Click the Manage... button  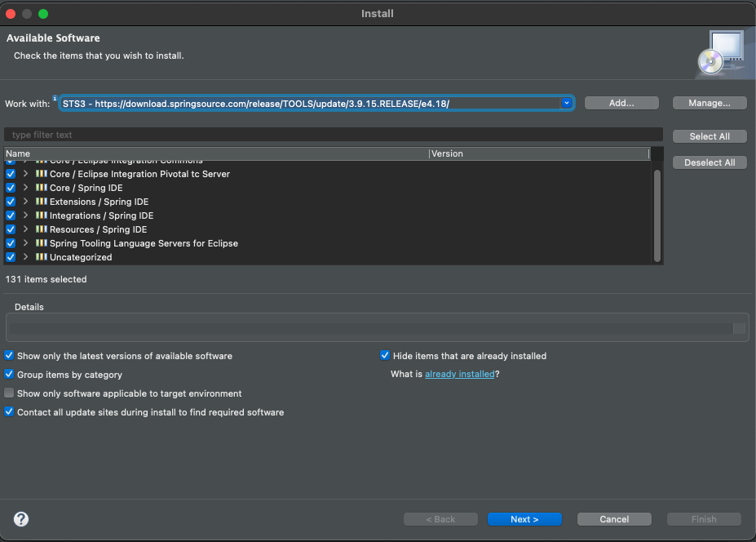coord(710,103)
